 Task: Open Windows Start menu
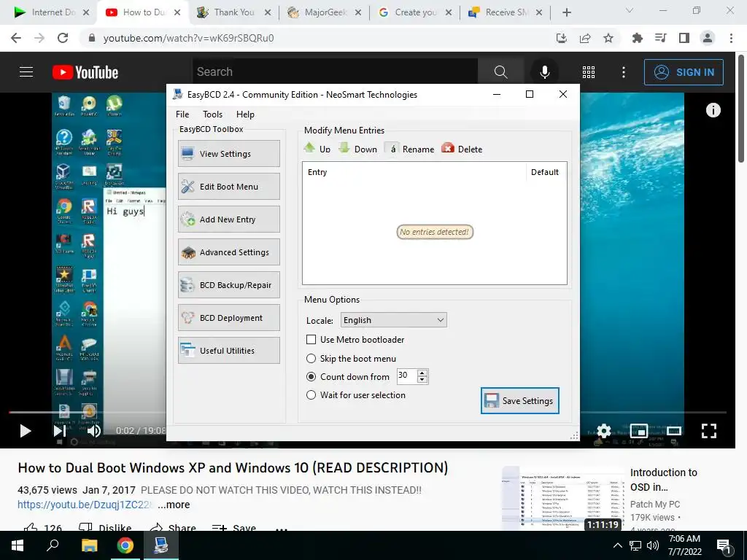(x=18, y=545)
